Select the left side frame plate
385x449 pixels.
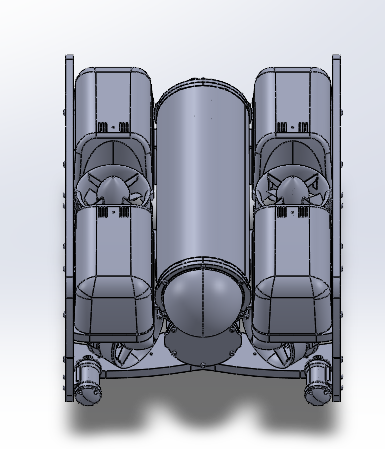pos(69,228)
